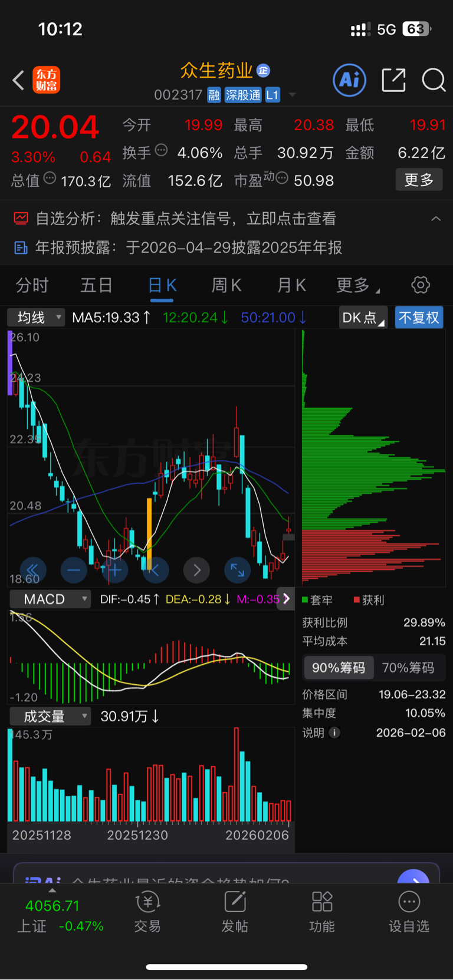Tap 价格区间 19.06-23.32 value

pyautogui.click(x=412, y=695)
